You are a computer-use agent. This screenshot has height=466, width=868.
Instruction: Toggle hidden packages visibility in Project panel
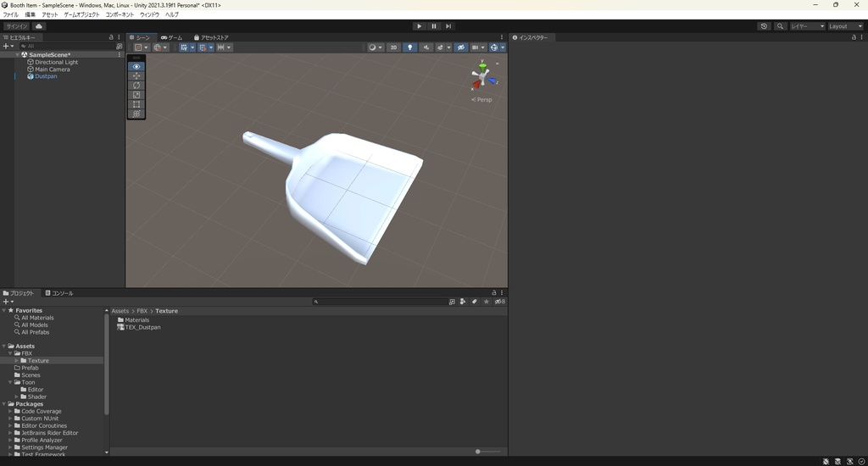(x=499, y=302)
